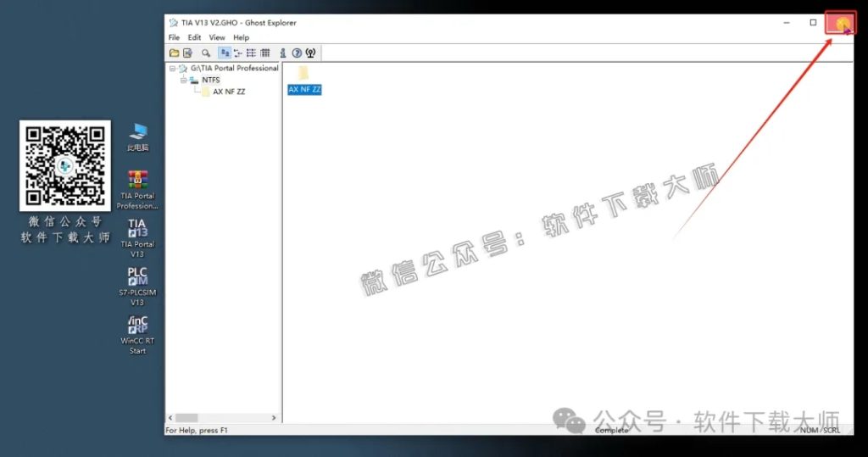Click the Ghost Explorer title bar icon
Image resolution: width=868 pixels, height=457 pixels.
click(x=173, y=23)
